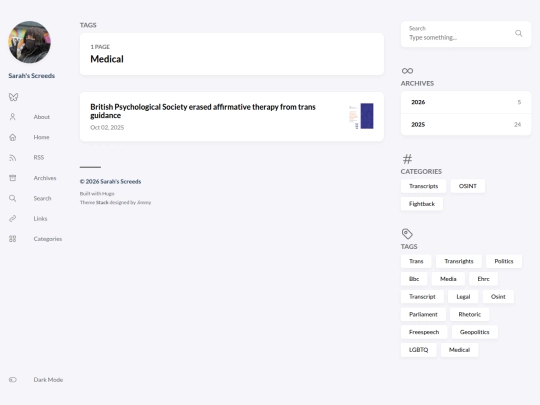This screenshot has height=405, width=540.
Task: Select the Fightback category
Action: 422,204
